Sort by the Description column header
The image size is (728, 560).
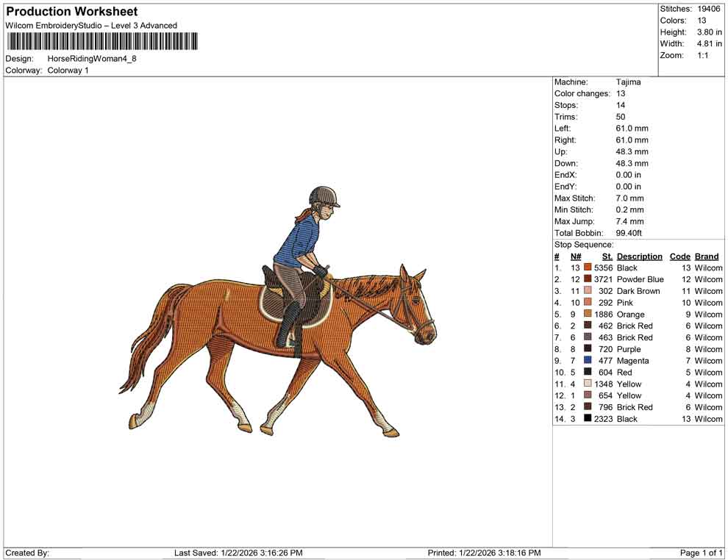(x=640, y=256)
